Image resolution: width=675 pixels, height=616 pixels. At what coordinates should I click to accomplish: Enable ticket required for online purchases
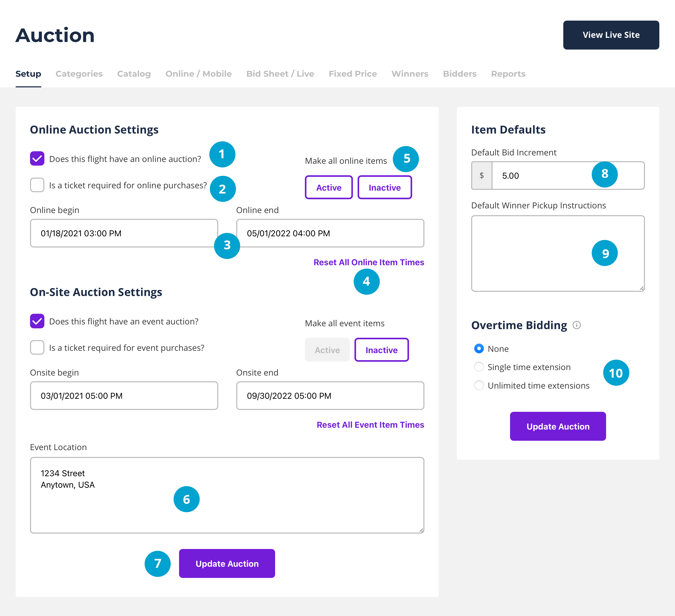tap(37, 185)
